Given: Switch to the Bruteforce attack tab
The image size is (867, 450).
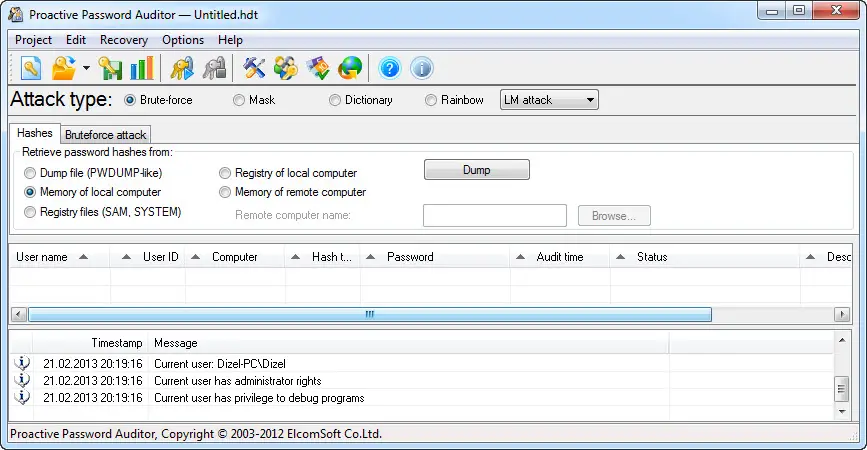Looking at the screenshot, I should click(x=106, y=135).
